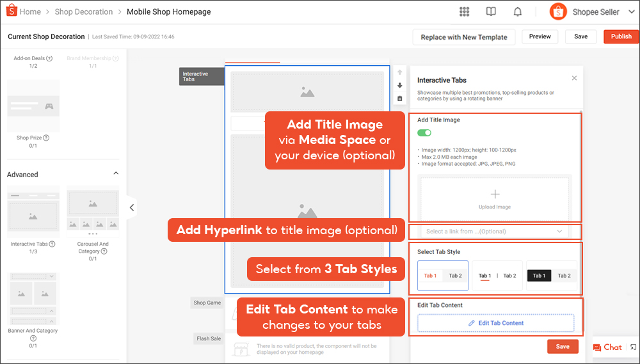Click the expand chat window icon
Viewport: 640px width, 364px height.
pos(633,347)
